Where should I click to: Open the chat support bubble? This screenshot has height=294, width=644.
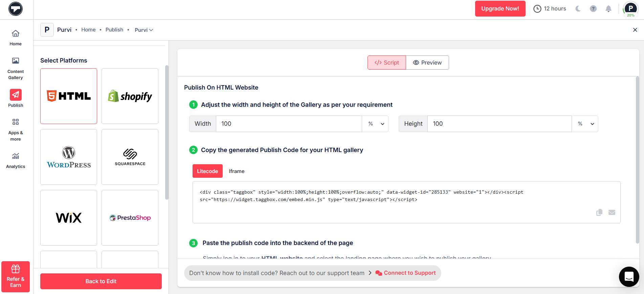point(629,277)
